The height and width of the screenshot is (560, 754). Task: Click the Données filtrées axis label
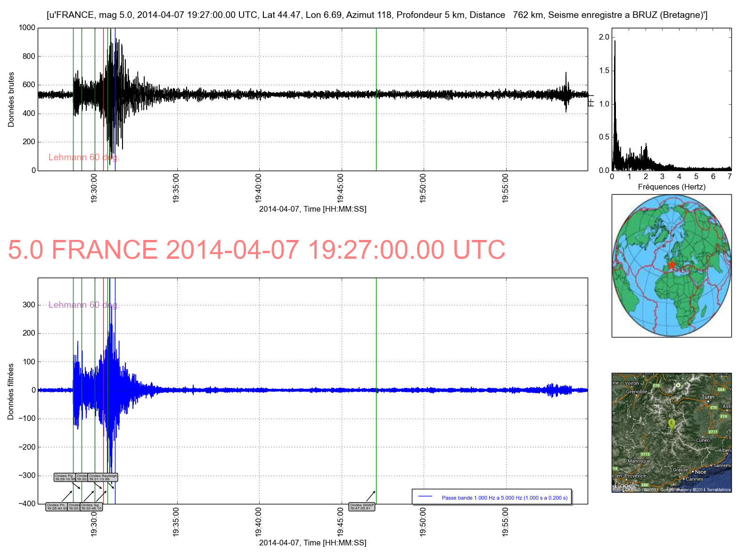coord(11,391)
